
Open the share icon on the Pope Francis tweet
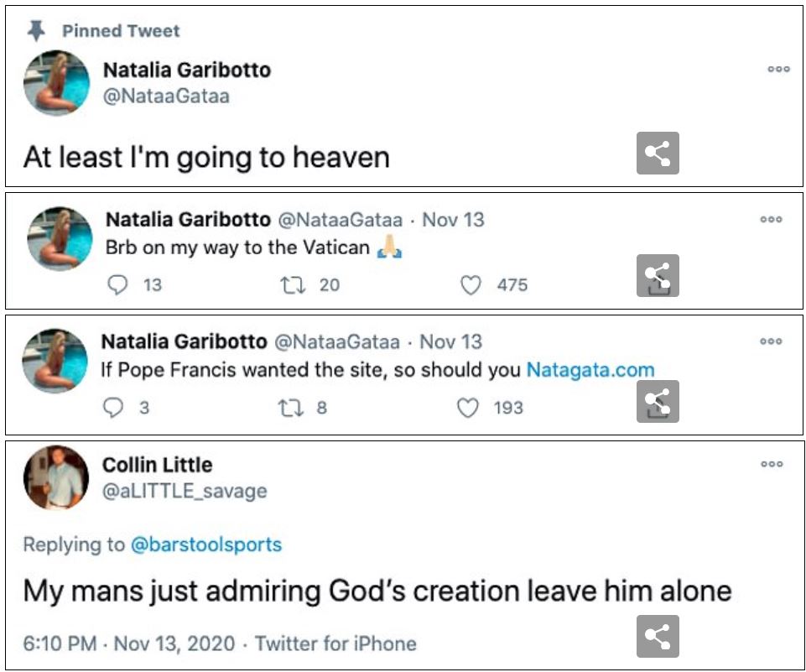click(659, 403)
